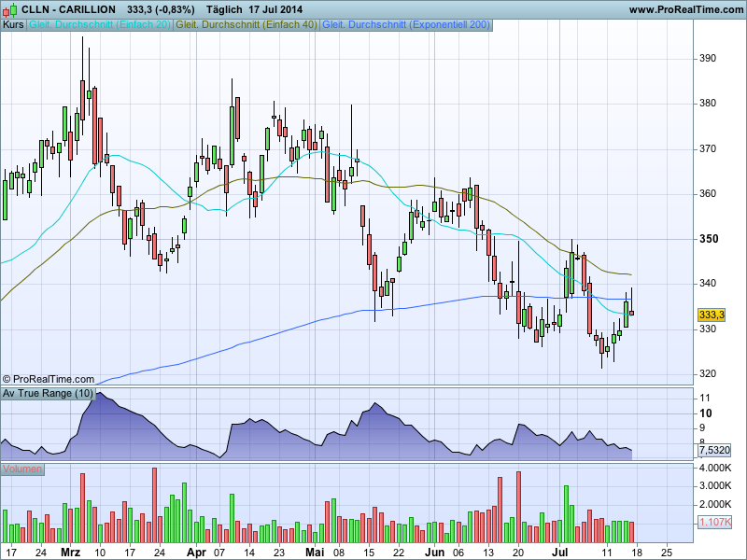Click the 4.000K volume axis label
The width and height of the screenshot is (747, 560).
[715, 469]
